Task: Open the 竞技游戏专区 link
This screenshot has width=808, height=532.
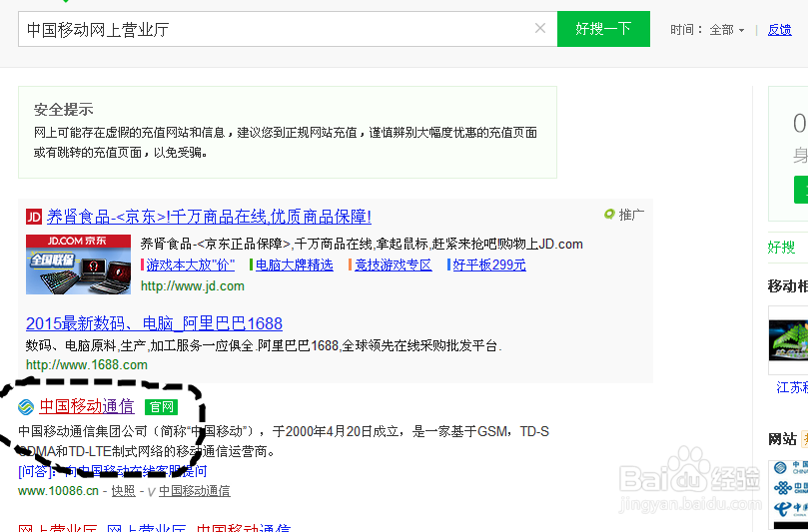Action: pos(393,265)
